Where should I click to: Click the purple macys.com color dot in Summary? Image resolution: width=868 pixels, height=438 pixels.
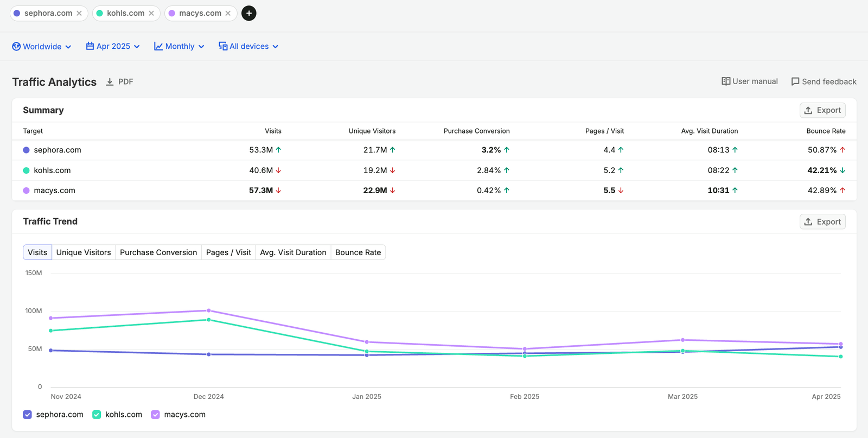click(26, 191)
